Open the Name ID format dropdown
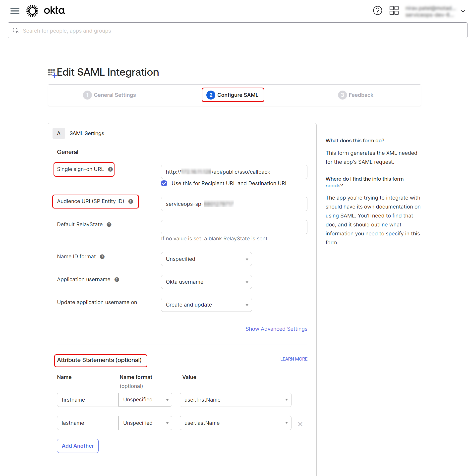Viewport: 468px width, 476px height. point(206,259)
